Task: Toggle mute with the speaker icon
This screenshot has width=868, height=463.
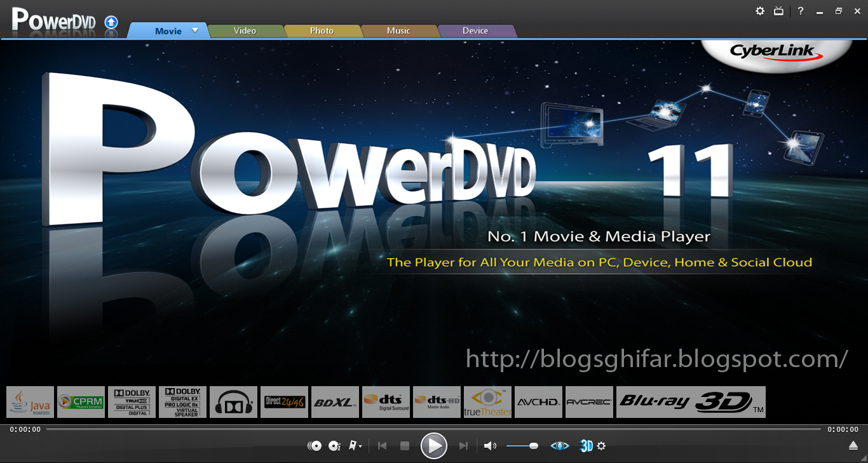Action: click(x=489, y=446)
